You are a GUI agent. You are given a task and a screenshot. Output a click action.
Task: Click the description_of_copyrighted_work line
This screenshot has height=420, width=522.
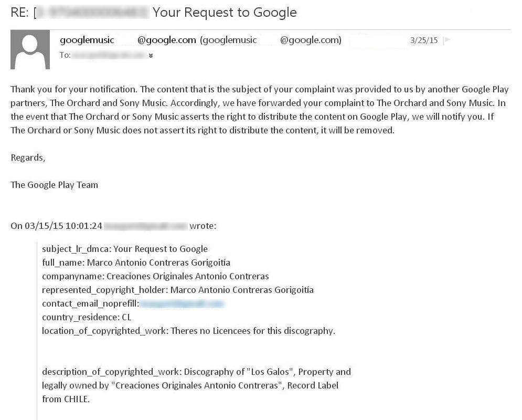pos(196,372)
